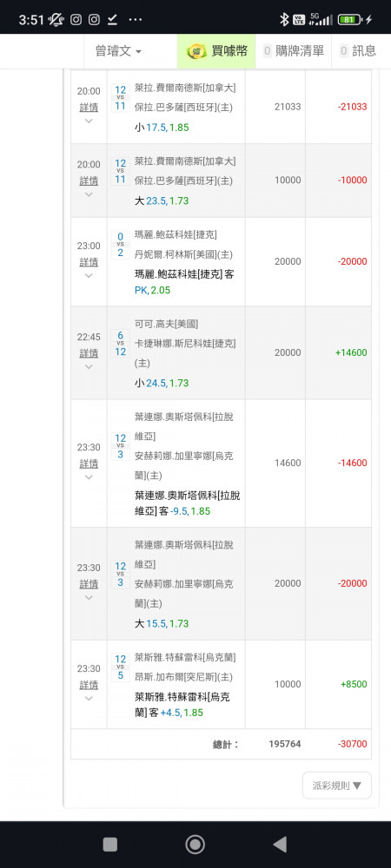Open the 買嘛幣 coin purchase tab
Screen dimensions: 391x868
(216, 51)
